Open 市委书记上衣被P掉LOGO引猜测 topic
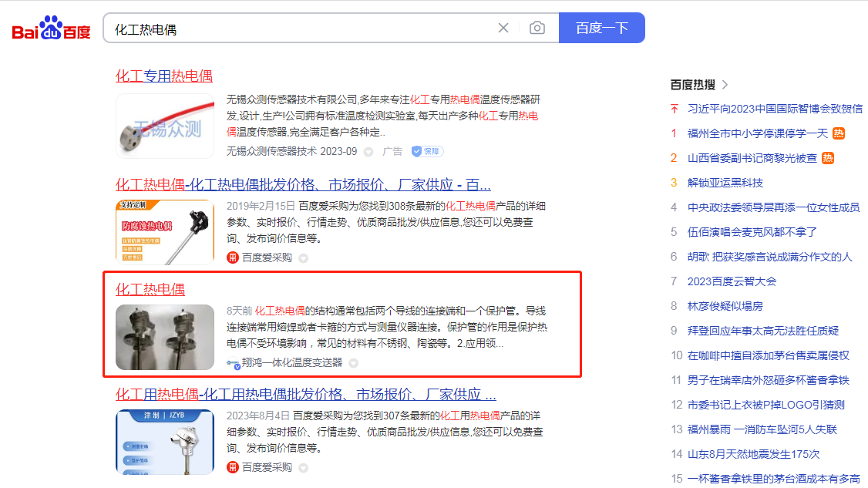Screen dimensions: 868x488 [766, 405]
